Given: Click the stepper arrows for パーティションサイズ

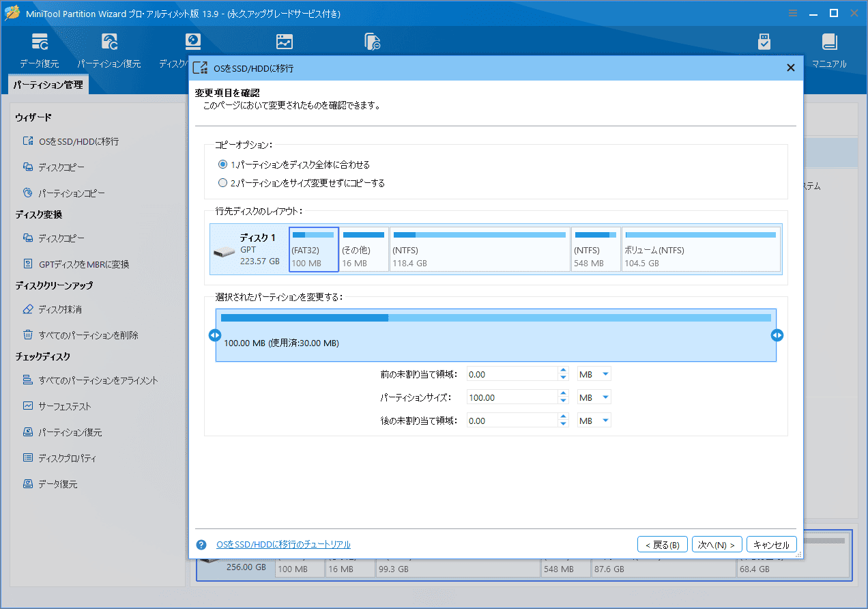Looking at the screenshot, I should tap(563, 397).
